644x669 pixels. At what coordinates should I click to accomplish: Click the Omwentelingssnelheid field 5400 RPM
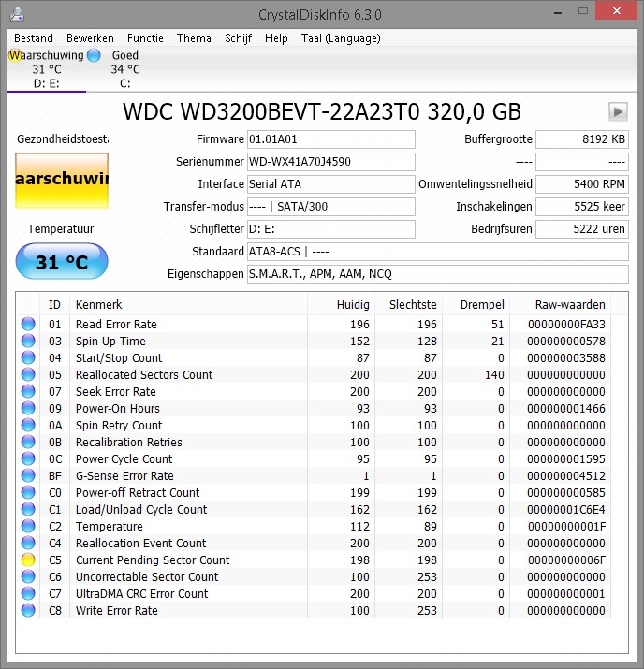pos(582,184)
